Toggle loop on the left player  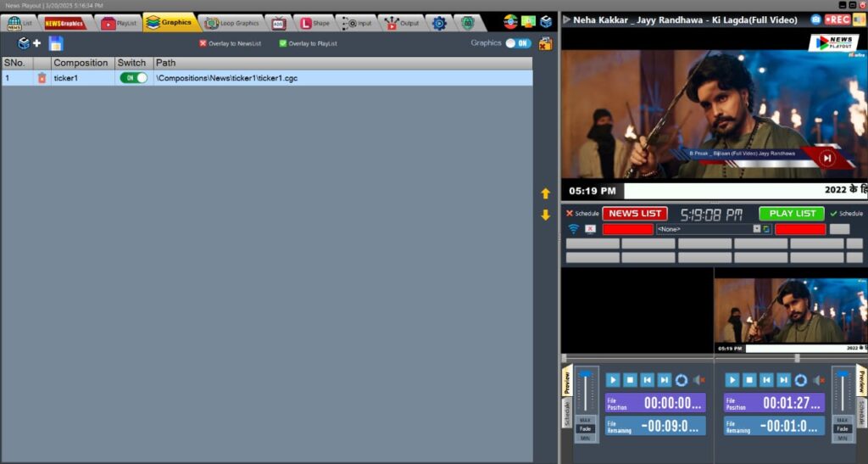tap(682, 380)
